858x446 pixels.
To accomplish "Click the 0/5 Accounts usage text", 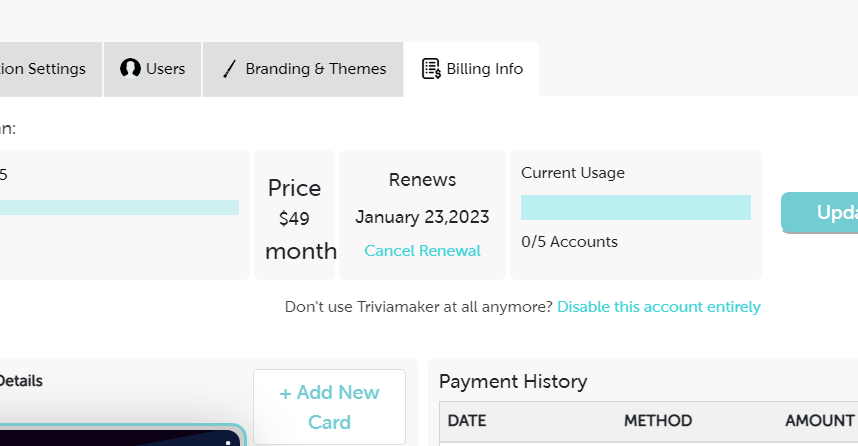I will [x=569, y=242].
